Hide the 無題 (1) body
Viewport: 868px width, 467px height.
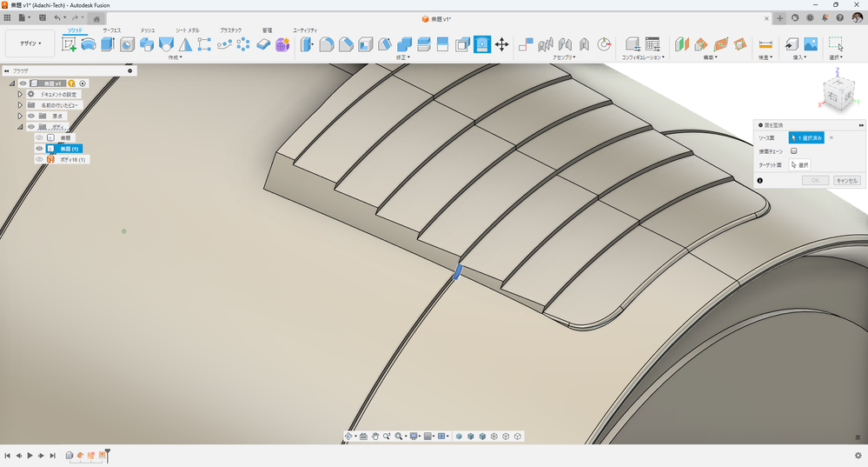coord(39,149)
